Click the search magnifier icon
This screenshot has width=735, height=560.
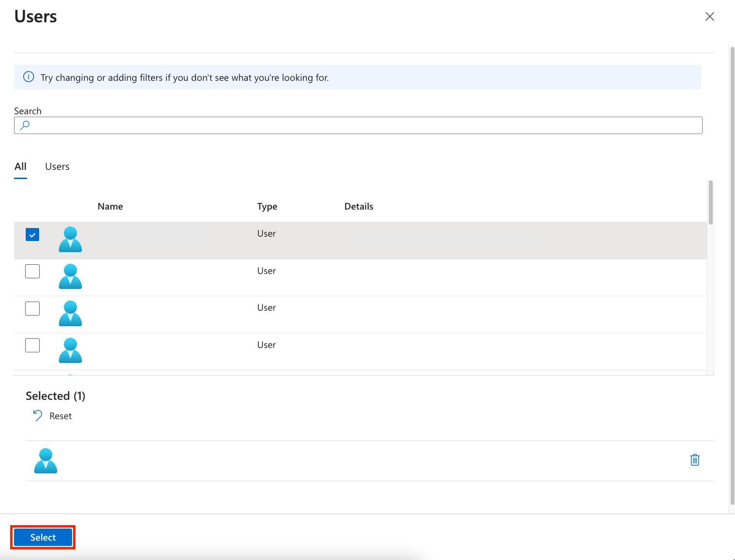(25, 125)
